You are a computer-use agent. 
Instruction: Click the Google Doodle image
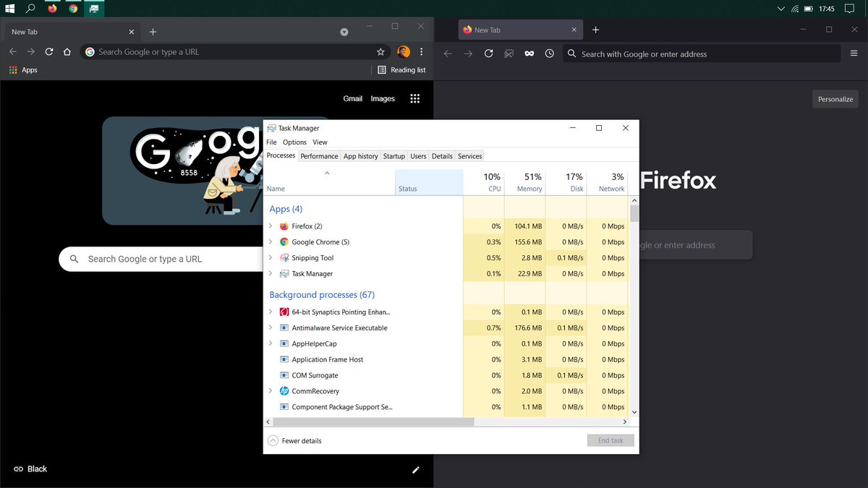click(182, 171)
